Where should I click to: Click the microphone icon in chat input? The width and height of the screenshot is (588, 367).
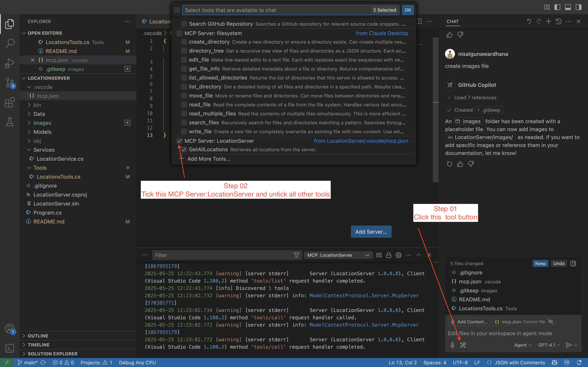point(452,345)
